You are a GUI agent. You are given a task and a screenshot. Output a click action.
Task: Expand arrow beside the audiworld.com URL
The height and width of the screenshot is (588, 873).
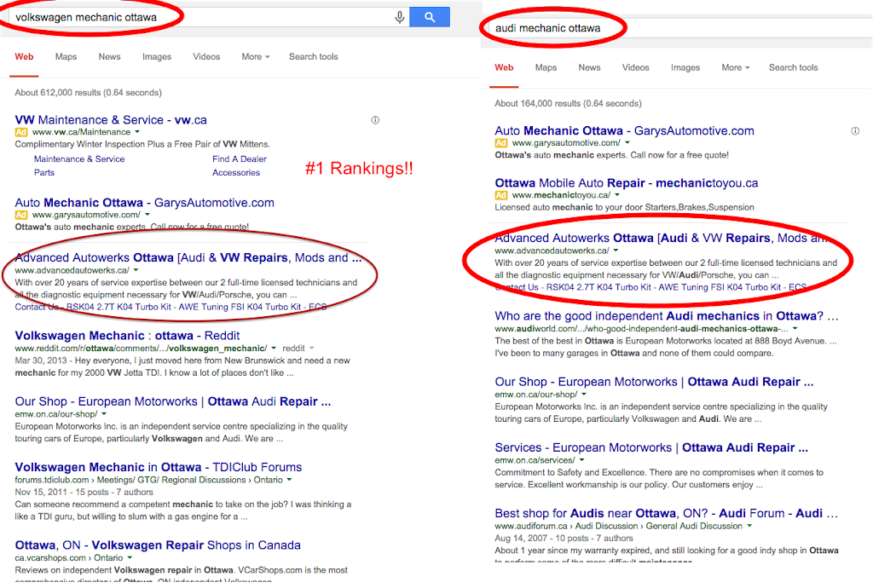(795, 329)
